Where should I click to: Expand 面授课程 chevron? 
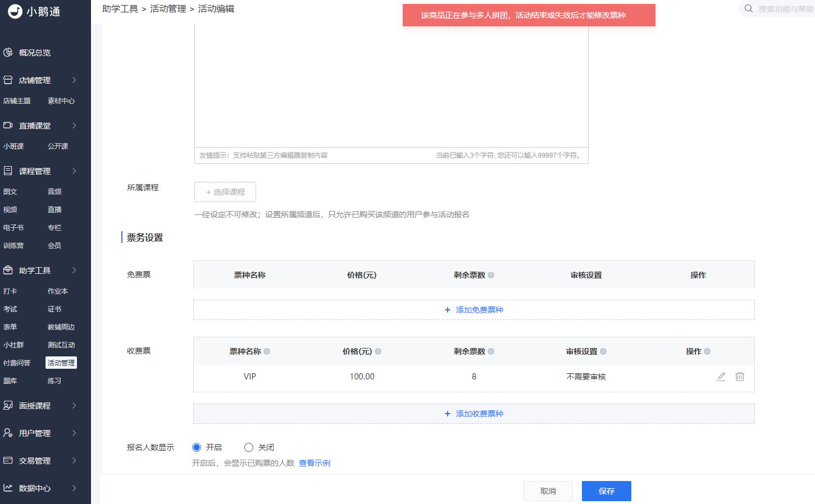74,405
